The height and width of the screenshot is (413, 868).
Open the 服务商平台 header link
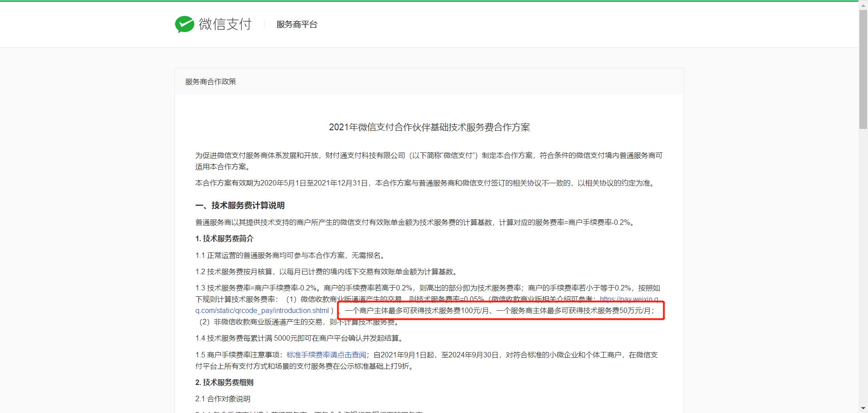(297, 24)
